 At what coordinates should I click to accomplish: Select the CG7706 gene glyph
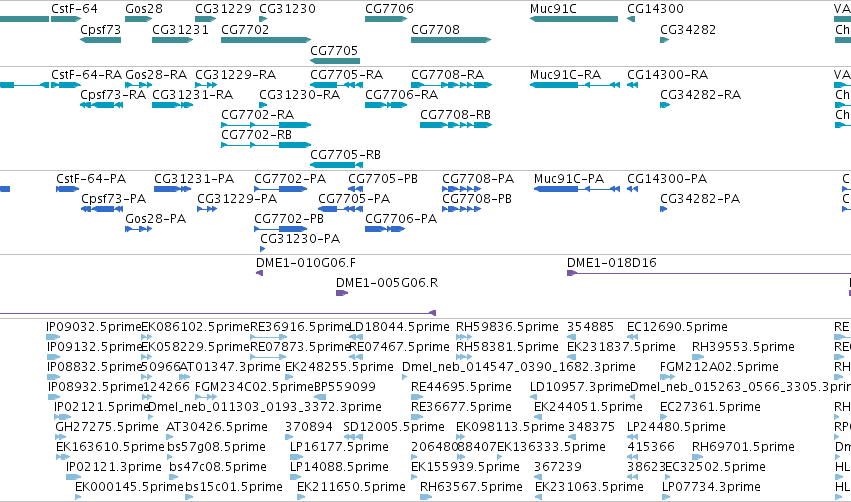[386, 19]
